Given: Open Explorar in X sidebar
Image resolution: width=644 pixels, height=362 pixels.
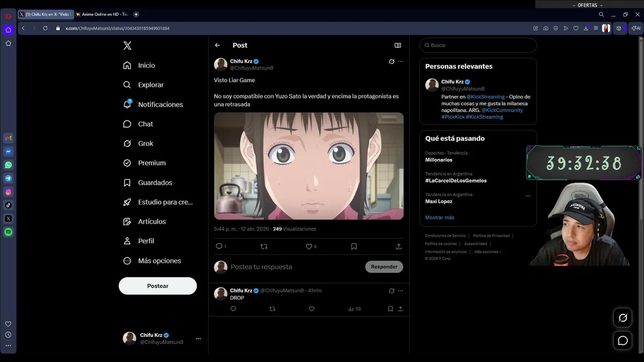Looking at the screenshot, I should (143, 85).
